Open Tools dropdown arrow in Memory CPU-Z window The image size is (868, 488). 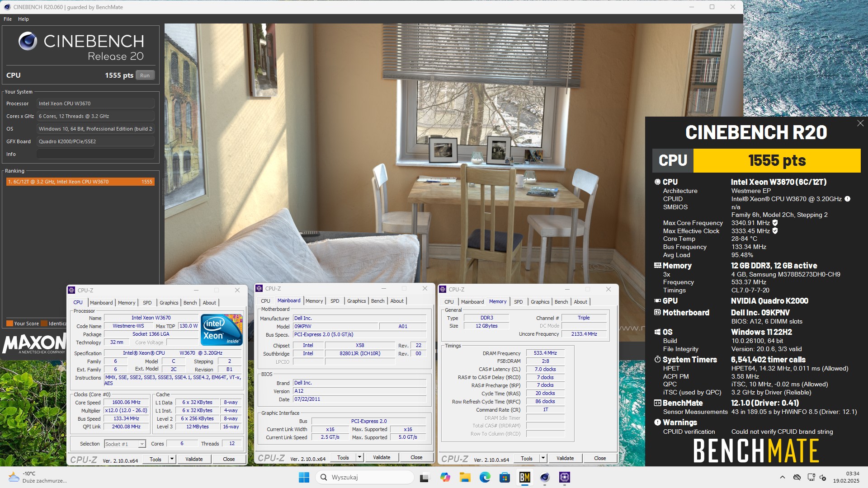pos(543,458)
